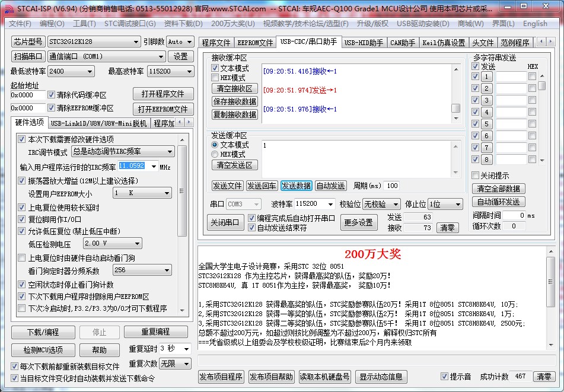Expand the chip model STC32G12K128 dropdown

pos(136,42)
